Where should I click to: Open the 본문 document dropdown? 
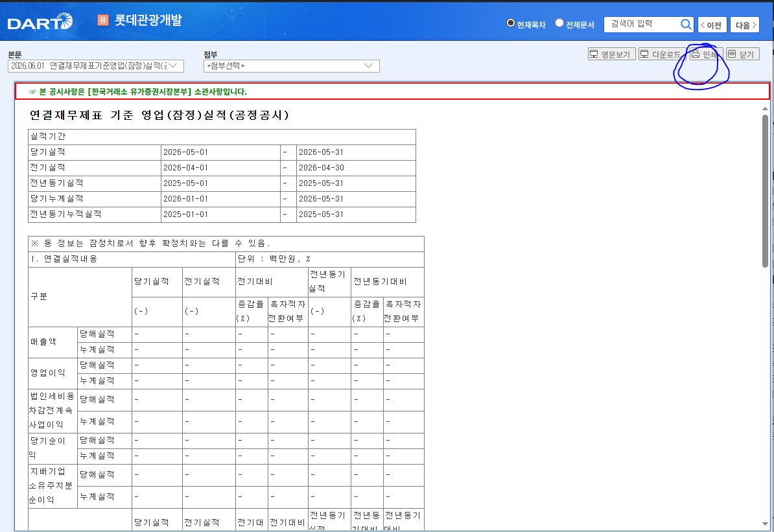pos(96,65)
